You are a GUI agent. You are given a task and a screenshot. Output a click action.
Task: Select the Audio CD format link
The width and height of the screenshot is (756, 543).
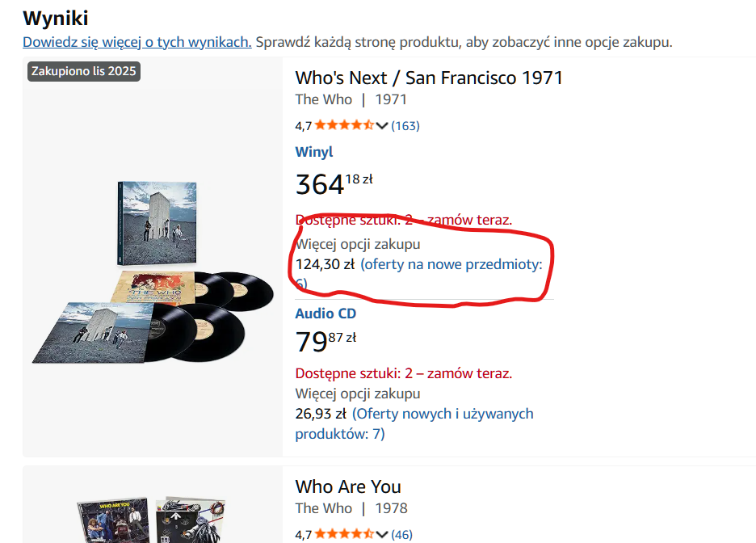click(325, 314)
